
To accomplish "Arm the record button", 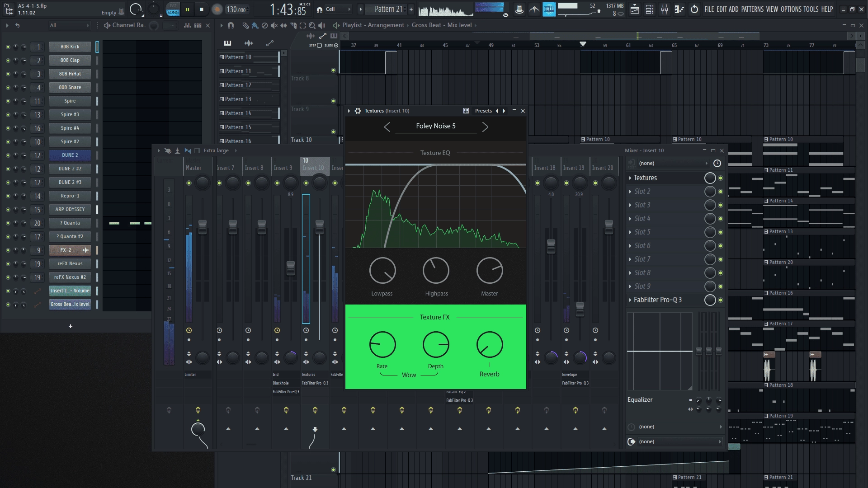I will click(217, 9).
